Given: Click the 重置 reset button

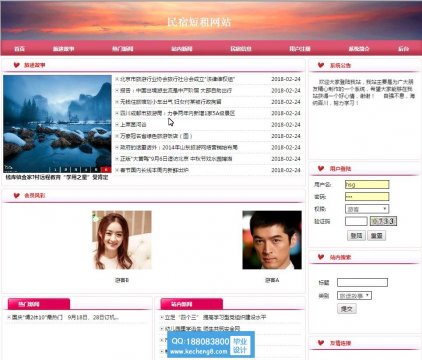Looking at the screenshot, I should (377, 236).
